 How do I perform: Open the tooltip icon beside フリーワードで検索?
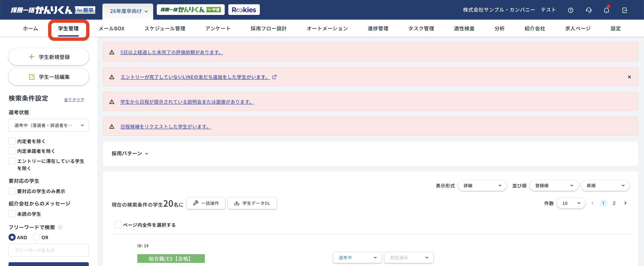[60, 227]
